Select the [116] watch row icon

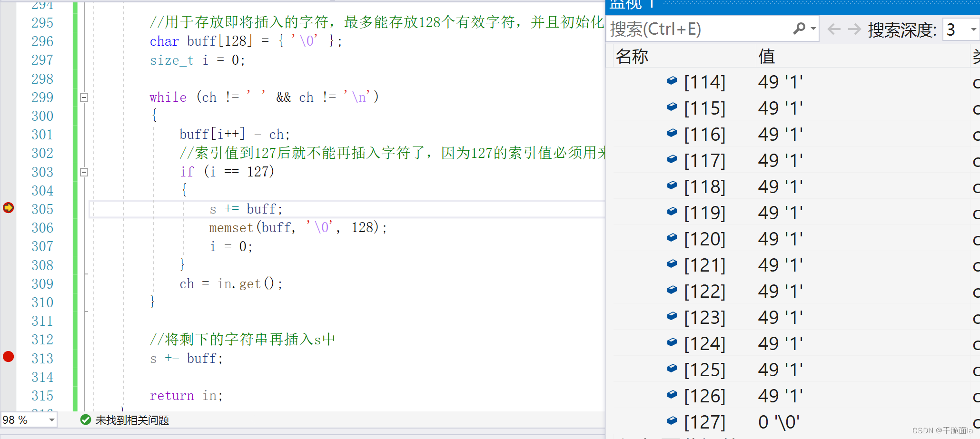tap(672, 133)
